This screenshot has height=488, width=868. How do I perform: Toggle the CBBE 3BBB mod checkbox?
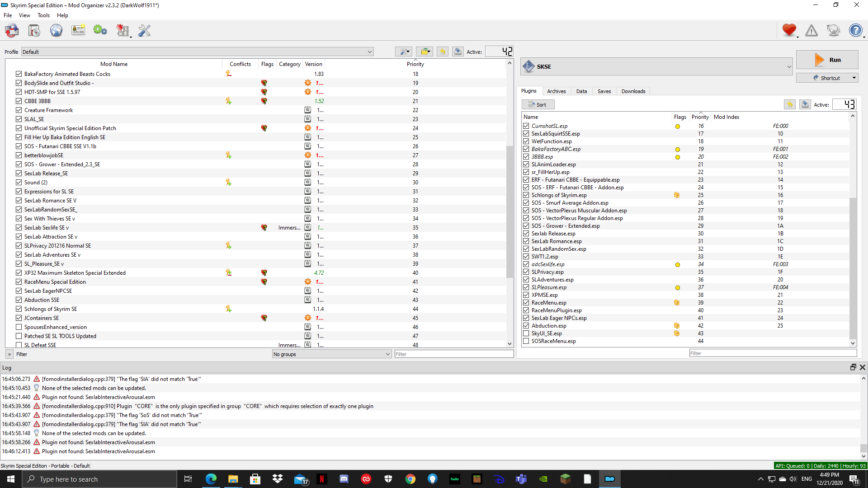(x=19, y=101)
